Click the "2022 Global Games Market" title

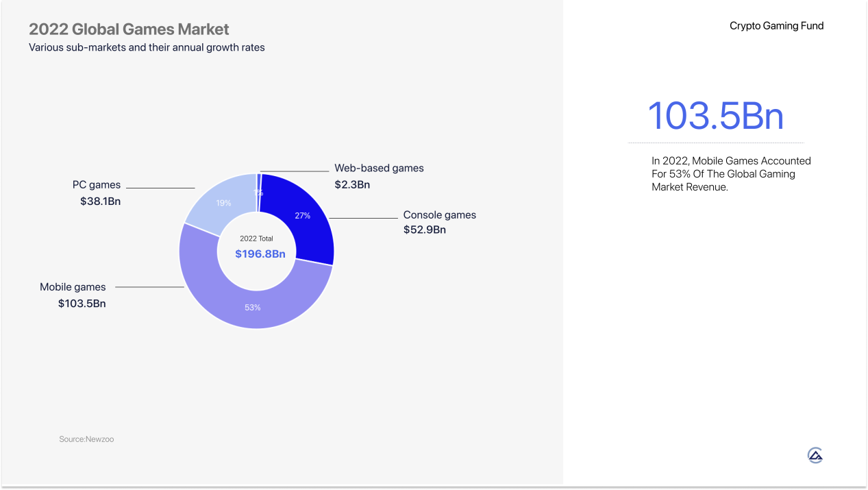point(129,29)
